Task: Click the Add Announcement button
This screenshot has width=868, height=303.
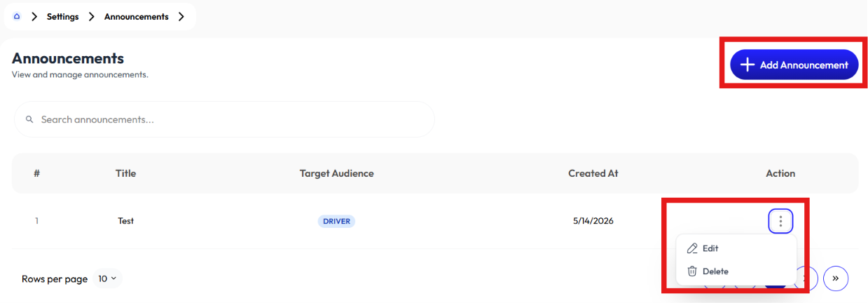Action: [794, 65]
